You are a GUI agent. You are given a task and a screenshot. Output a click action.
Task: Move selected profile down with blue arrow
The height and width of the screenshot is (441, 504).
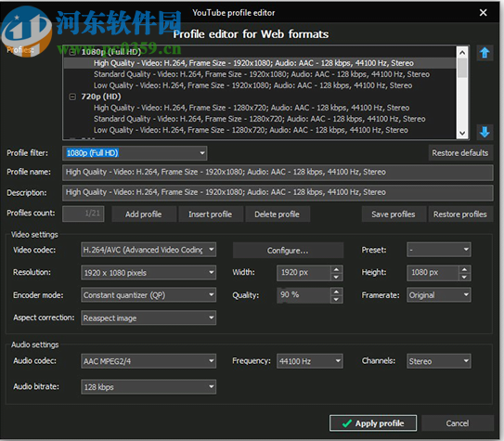pyautogui.click(x=485, y=132)
